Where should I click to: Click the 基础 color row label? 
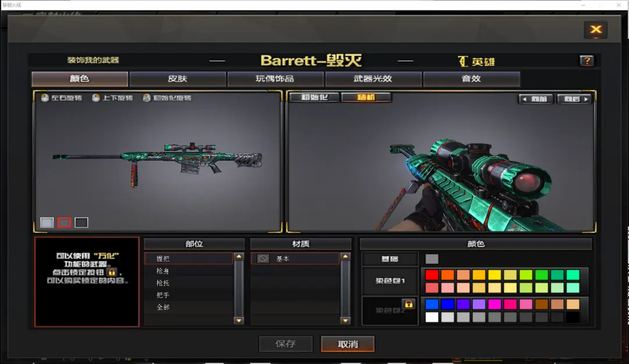pyautogui.click(x=390, y=259)
